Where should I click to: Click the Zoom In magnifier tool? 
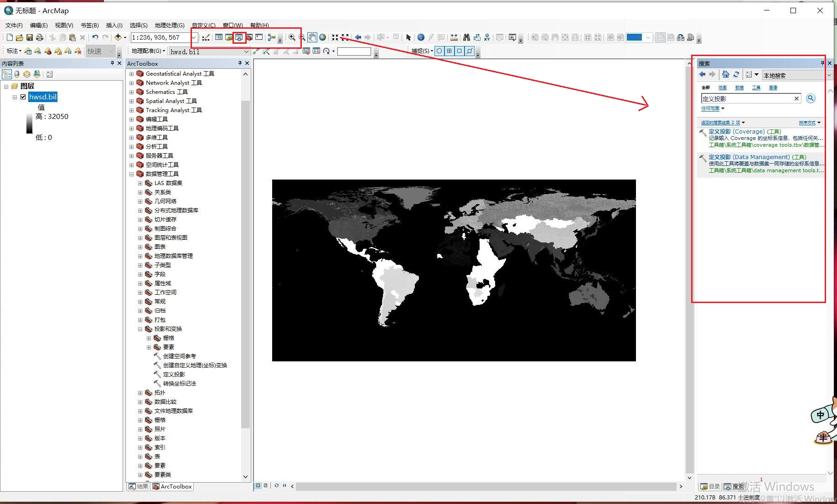coord(292,37)
